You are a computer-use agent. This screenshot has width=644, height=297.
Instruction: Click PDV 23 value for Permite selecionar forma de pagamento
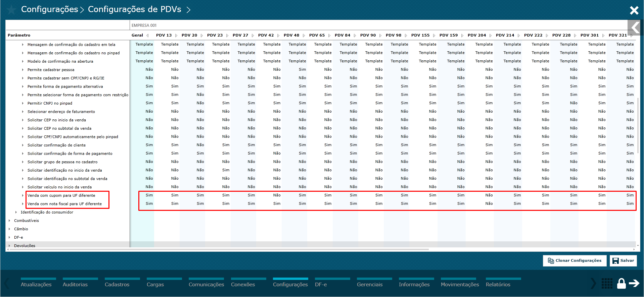226,95
